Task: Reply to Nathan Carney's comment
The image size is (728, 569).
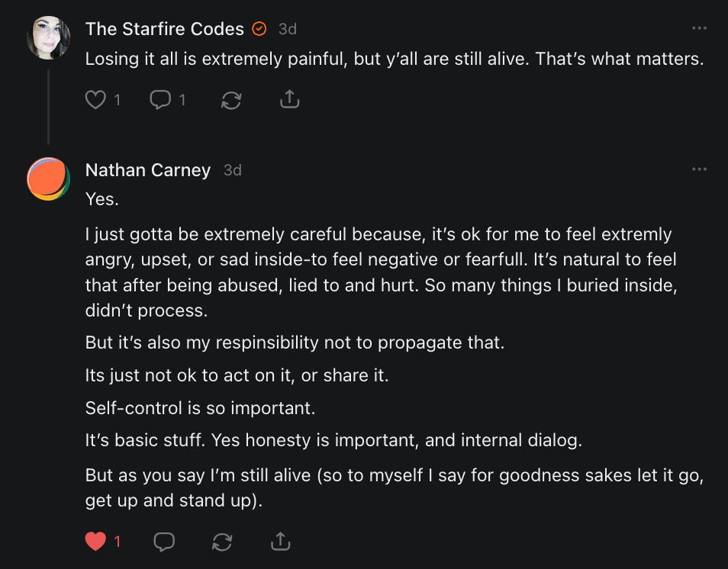Action: coord(164,542)
